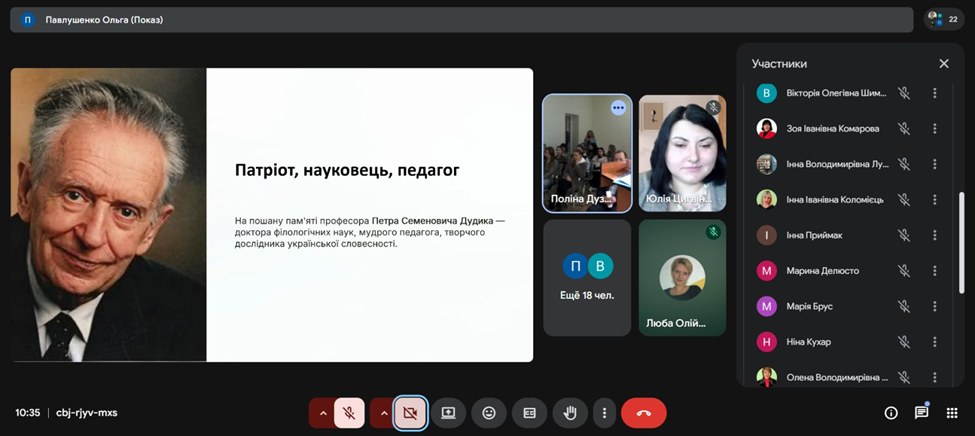Turn on closed captions
Viewport: 975px width, 436px height.
point(530,412)
